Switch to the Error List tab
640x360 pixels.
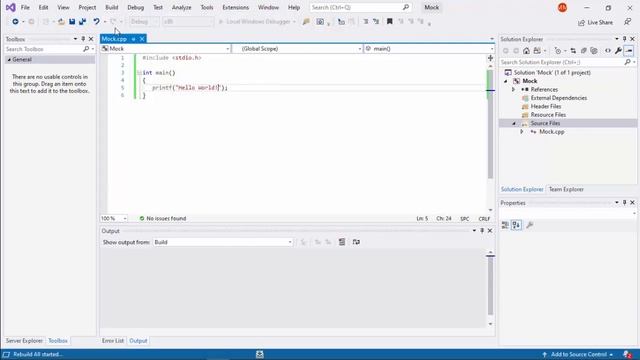(113, 341)
